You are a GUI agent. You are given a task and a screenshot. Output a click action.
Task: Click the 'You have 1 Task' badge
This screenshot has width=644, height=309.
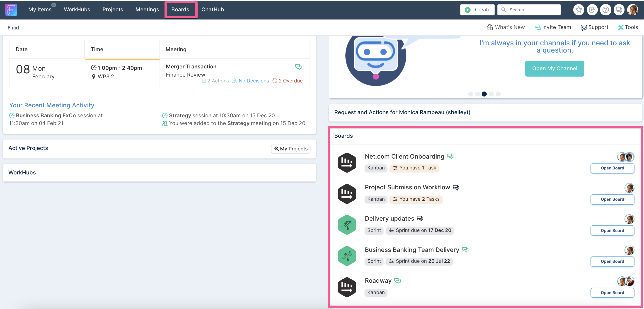tap(414, 168)
